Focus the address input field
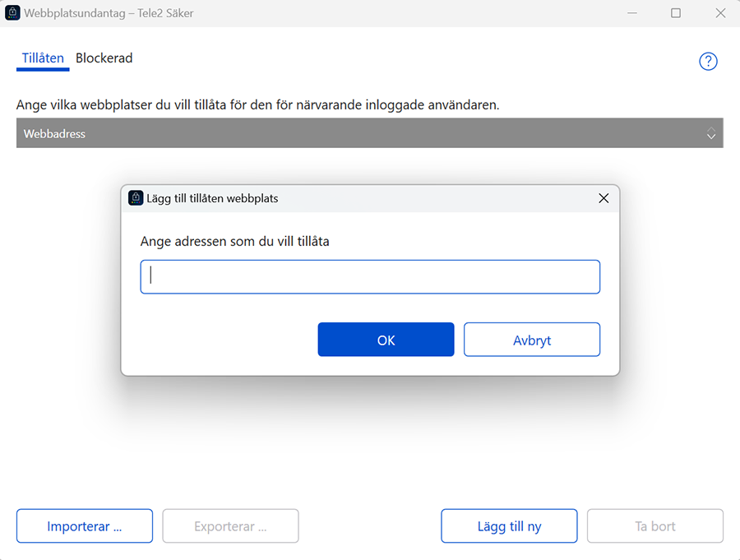Viewport: 740px width, 560px height. (370, 276)
